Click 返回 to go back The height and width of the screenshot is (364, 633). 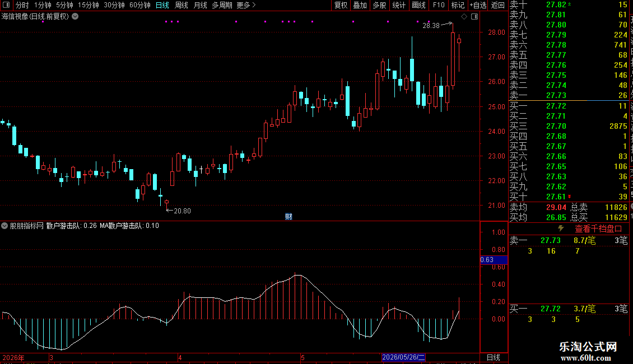(498, 5)
